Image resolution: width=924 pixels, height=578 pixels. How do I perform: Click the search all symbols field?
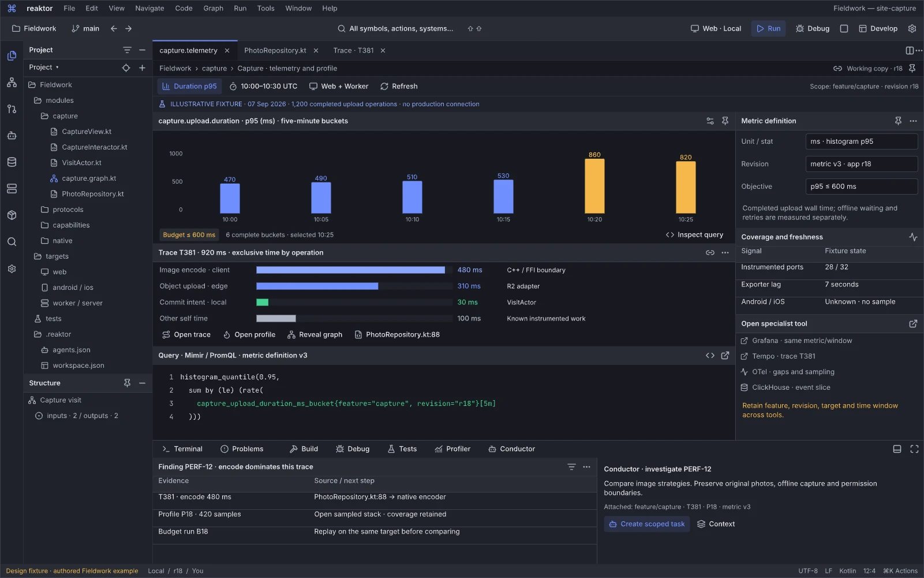pyautogui.click(x=395, y=28)
